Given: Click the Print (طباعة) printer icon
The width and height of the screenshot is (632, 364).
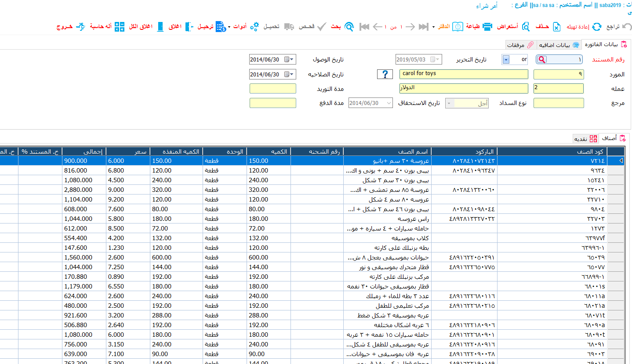Looking at the screenshot, I should pos(487,27).
